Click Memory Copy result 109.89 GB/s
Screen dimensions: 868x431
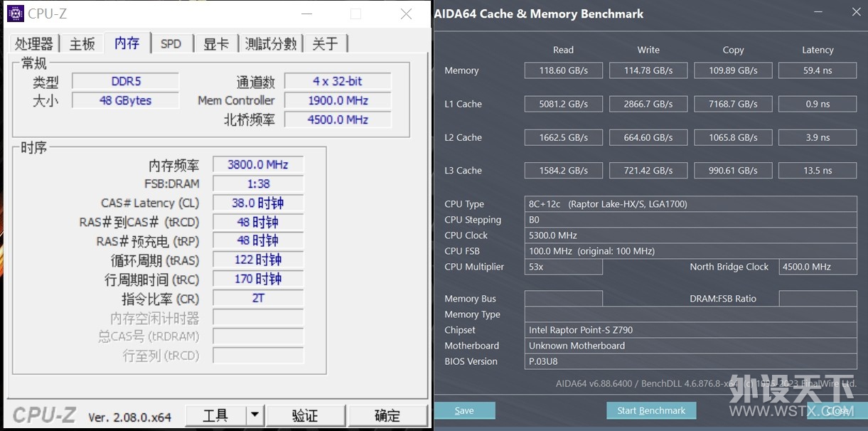733,70
